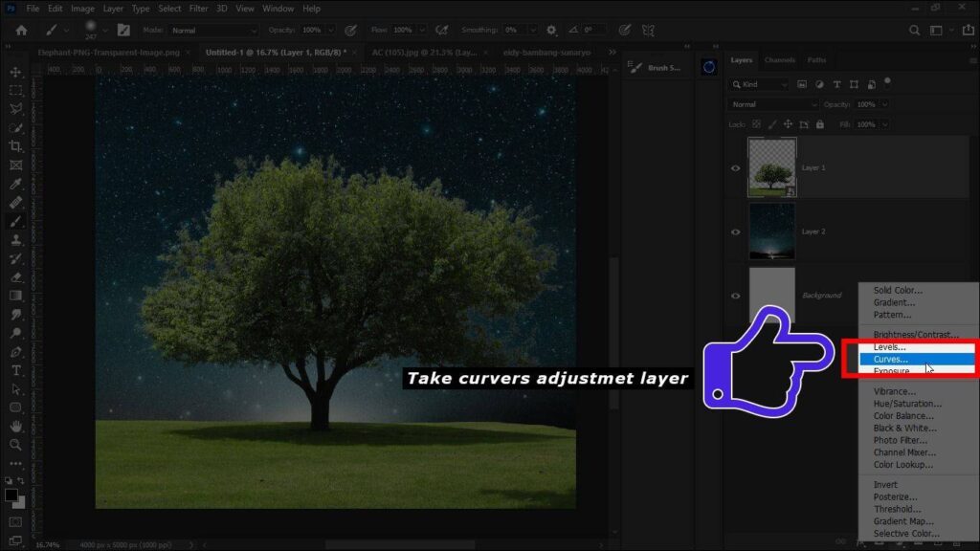The image size is (980, 551).
Task: Filter layers by pixel layers icon
Action: [802, 84]
